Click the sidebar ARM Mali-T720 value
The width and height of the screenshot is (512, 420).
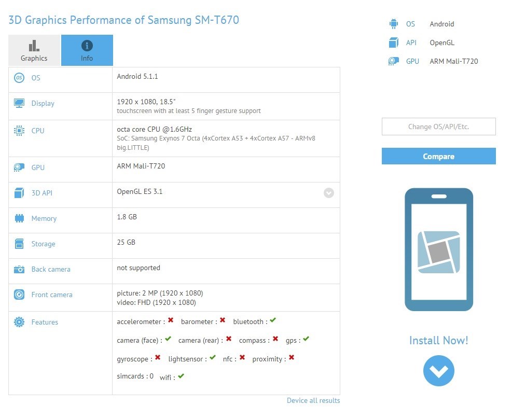coord(454,61)
